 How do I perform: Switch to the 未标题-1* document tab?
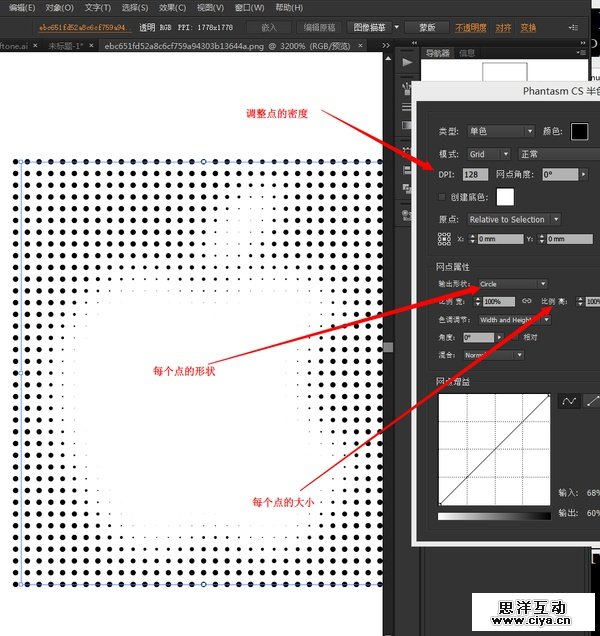[66, 46]
